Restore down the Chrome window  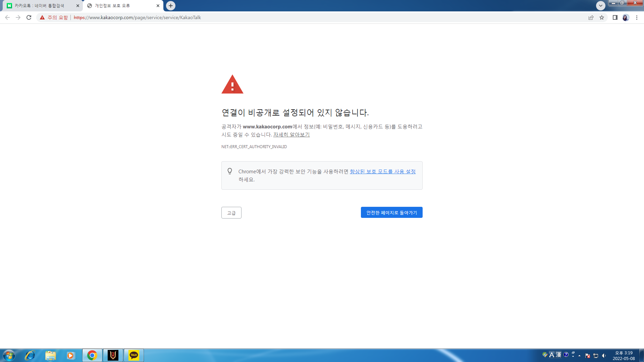[622, 3]
